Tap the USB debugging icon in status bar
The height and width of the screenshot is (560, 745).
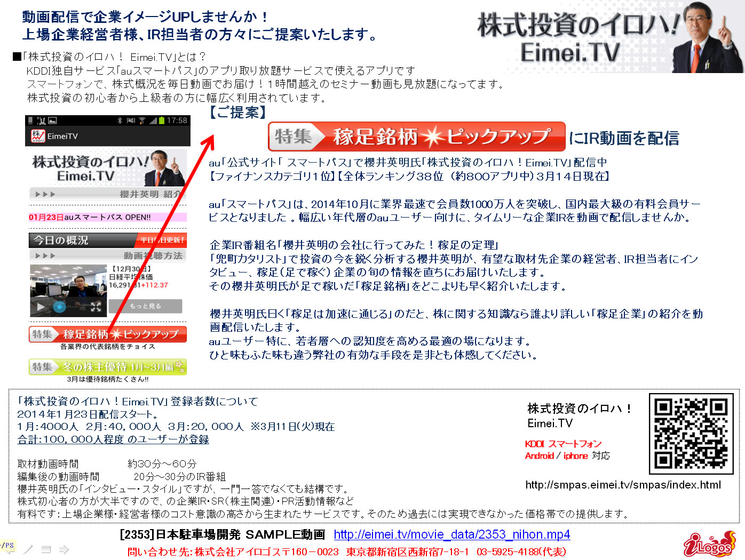pos(41,121)
